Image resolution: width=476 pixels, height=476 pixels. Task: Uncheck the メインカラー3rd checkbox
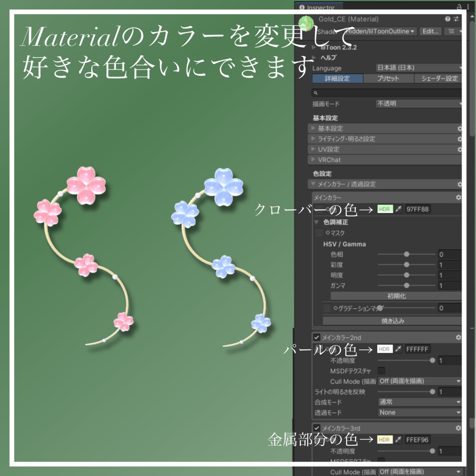pyautogui.click(x=316, y=428)
